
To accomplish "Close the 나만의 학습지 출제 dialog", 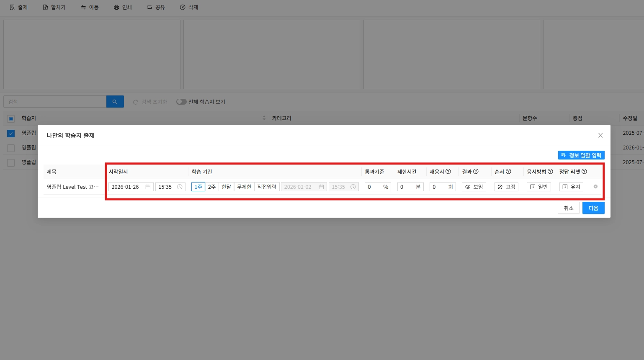I will coord(600,136).
